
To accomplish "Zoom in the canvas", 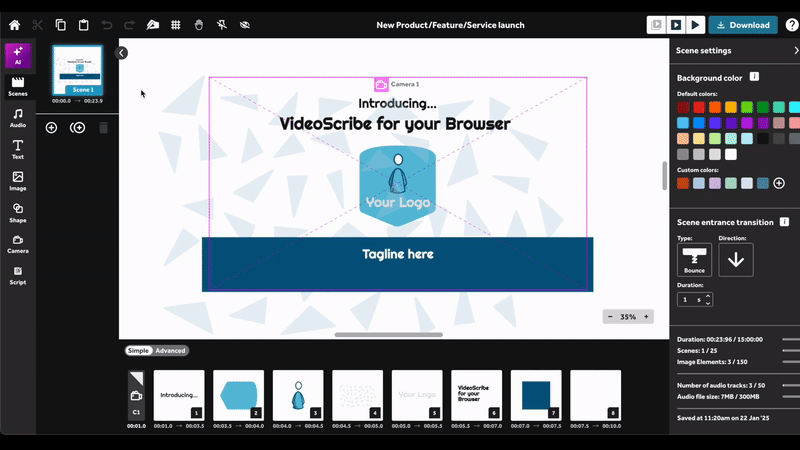I will (x=646, y=317).
